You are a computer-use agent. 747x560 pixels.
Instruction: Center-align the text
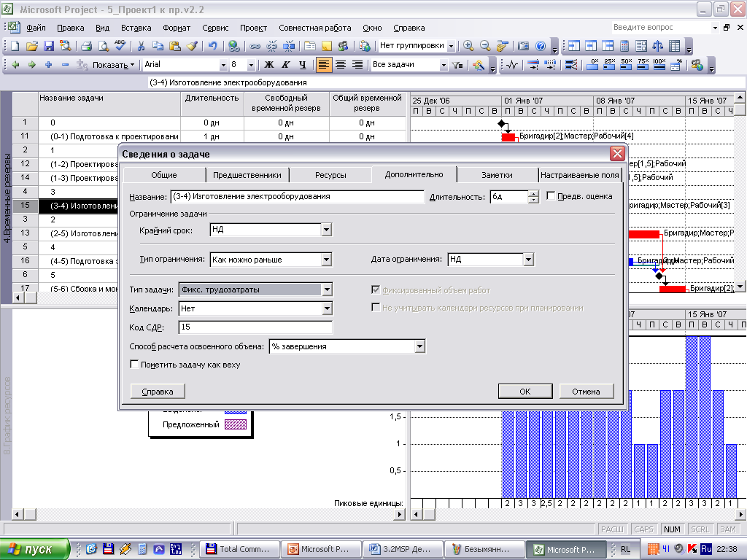tap(340, 64)
